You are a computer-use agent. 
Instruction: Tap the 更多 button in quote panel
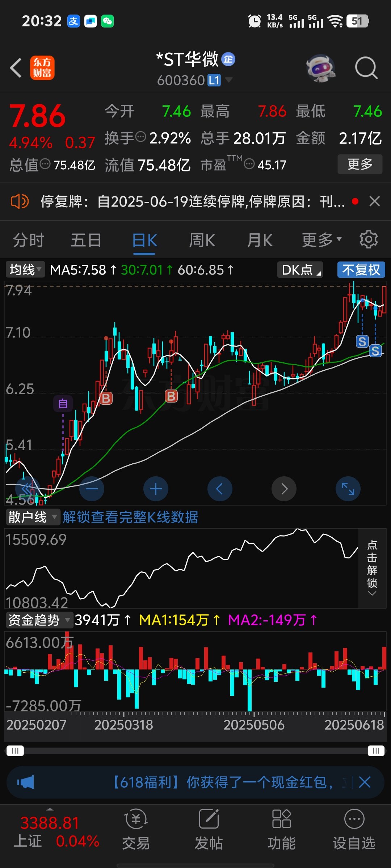click(x=360, y=164)
